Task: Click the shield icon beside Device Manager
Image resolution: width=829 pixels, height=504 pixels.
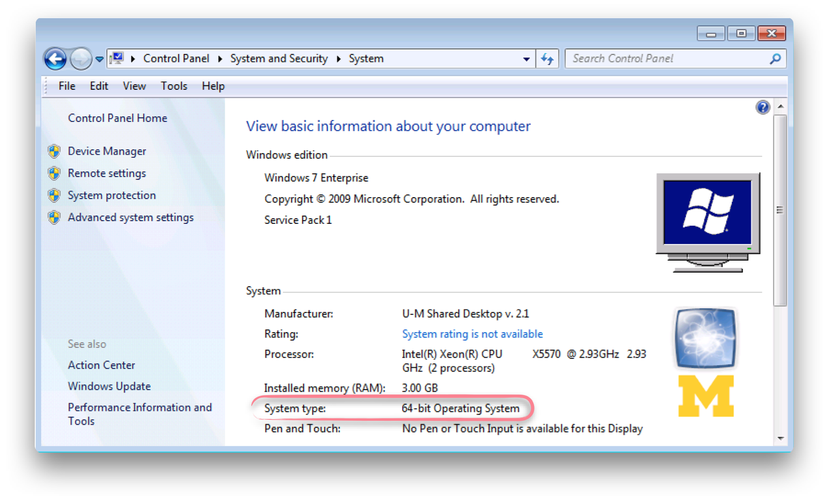Action: [x=54, y=151]
